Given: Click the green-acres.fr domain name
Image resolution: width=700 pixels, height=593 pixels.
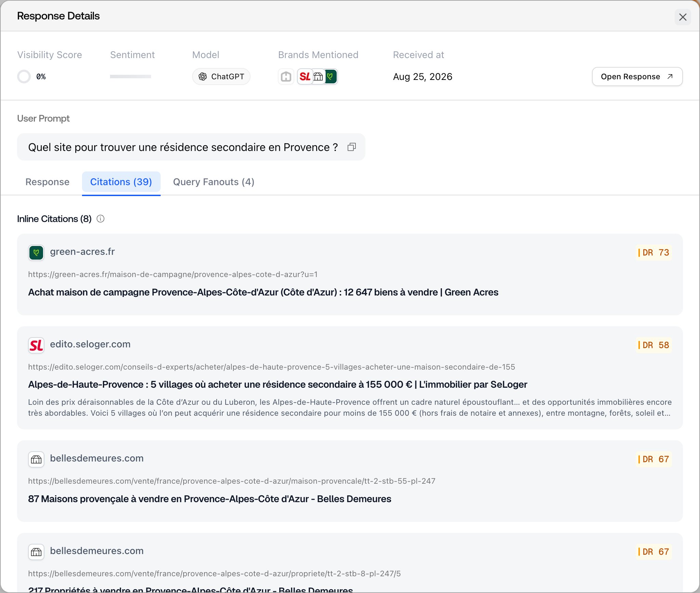Looking at the screenshot, I should 82,252.
